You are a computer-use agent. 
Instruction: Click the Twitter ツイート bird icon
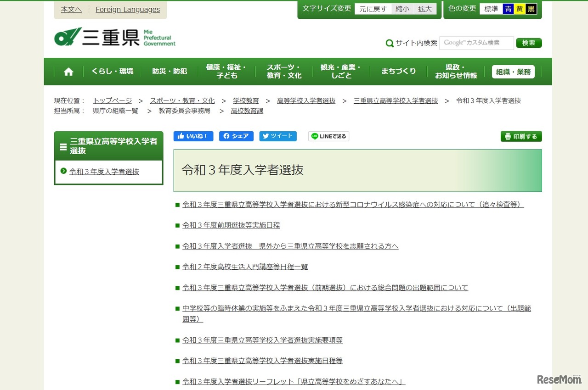[x=266, y=136]
